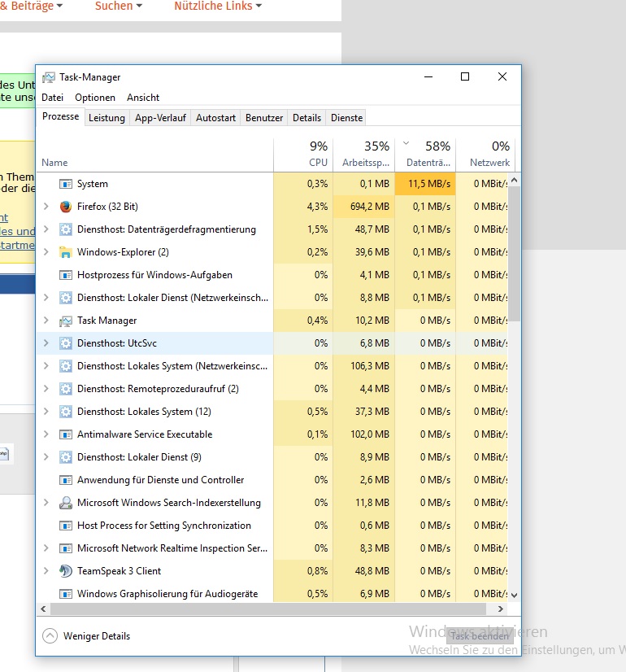Screen dimensions: 626x672
Task: Click the TeamSpeak 3 Client icon
Action: coord(66,571)
